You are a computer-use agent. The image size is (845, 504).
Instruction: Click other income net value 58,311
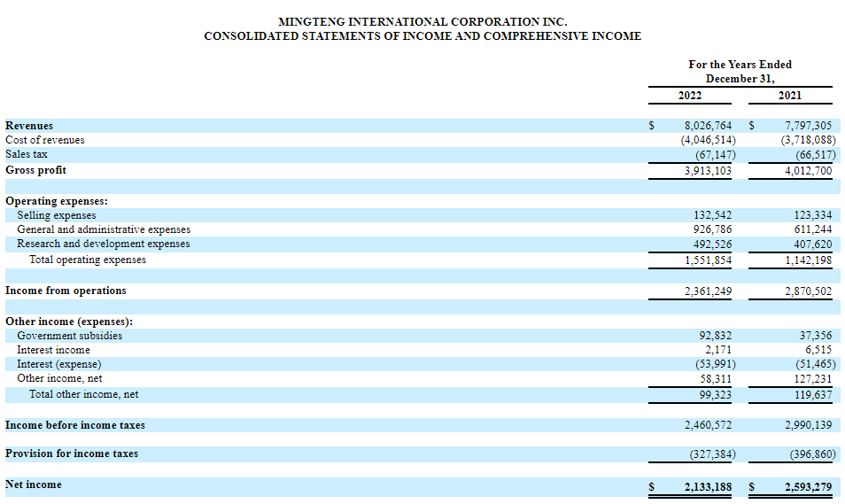coord(716,379)
